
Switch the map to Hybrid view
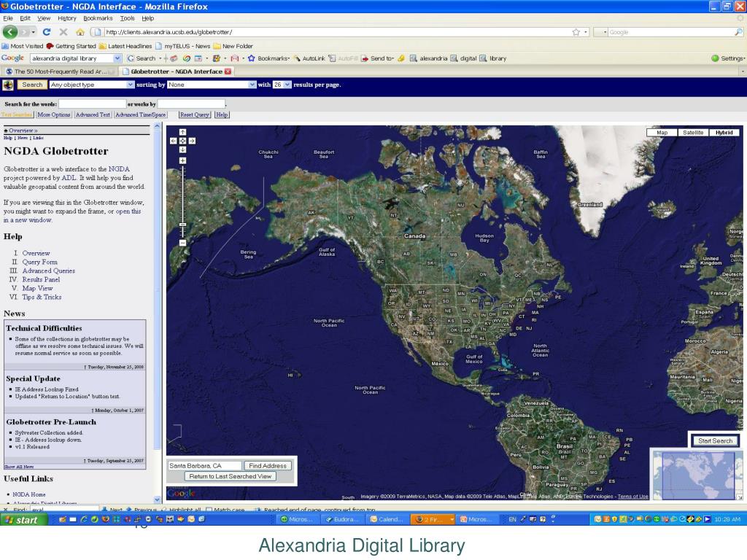(724, 133)
